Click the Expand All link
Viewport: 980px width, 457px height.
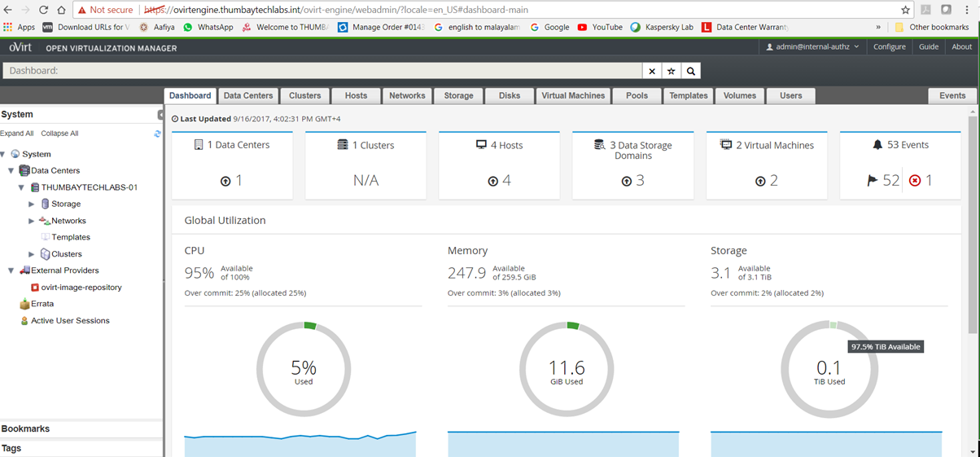click(17, 134)
